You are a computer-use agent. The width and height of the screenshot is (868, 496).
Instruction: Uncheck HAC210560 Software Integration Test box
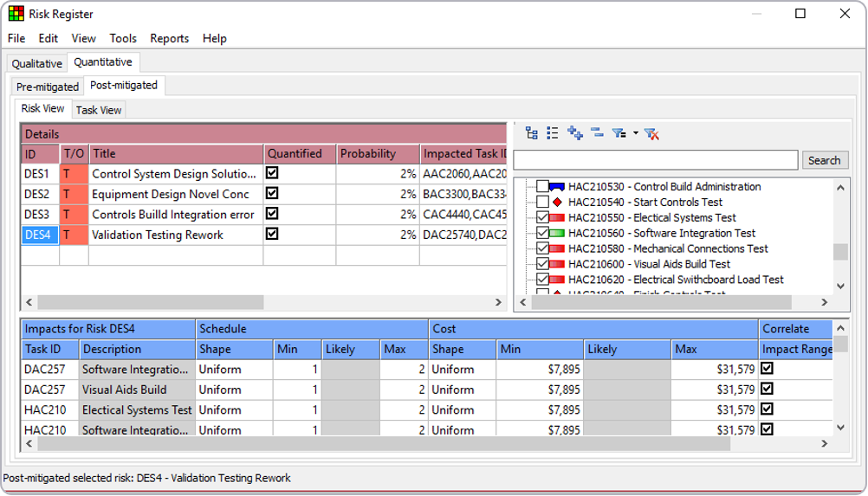click(x=542, y=233)
